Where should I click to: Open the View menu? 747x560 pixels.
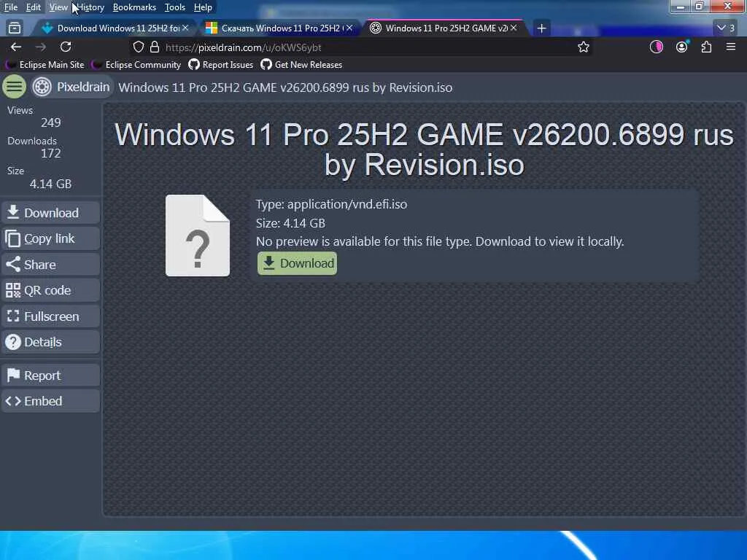[58, 7]
